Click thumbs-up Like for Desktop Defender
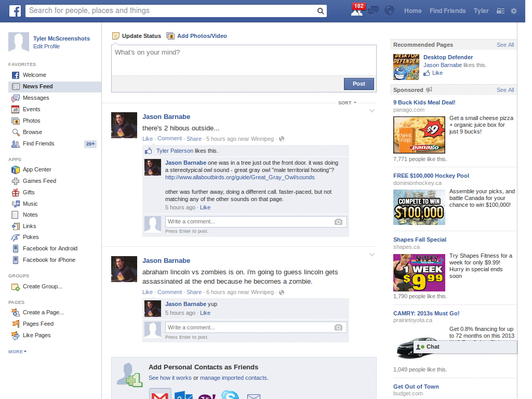532x399 pixels. [433, 73]
